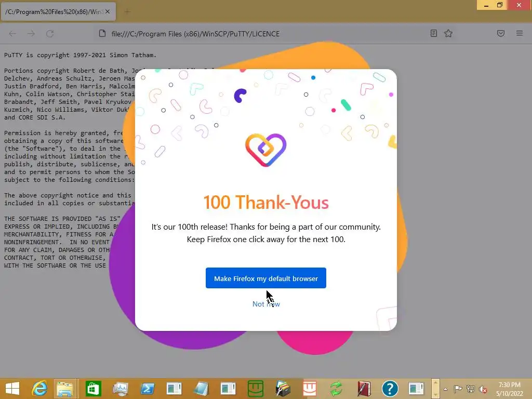Image resolution: width=532 pixels, height=399 pixels.
Task: Launch PowerShell from the taskbar
Action: (147, 389)
